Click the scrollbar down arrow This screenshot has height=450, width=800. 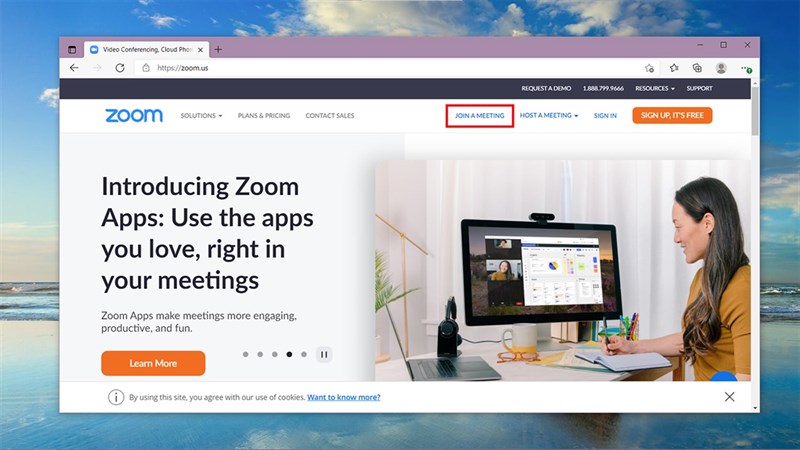click(x=755, y=408)
